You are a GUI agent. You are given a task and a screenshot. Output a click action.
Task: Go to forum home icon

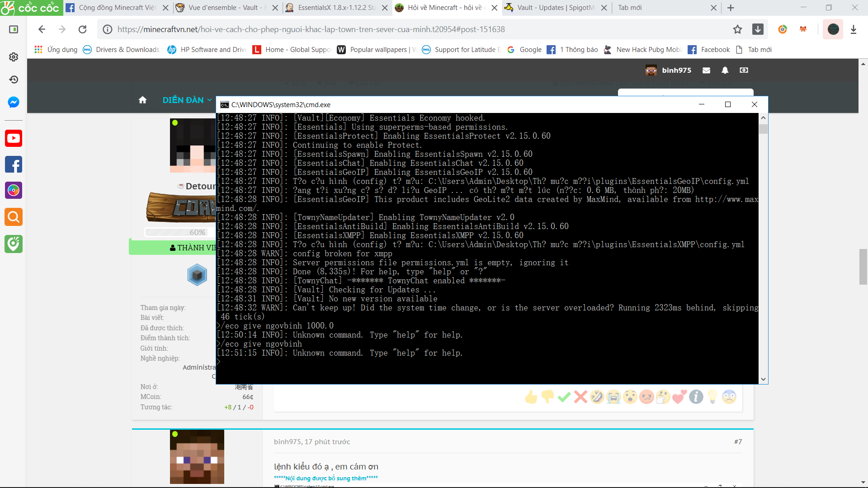[x=142, y=100]
